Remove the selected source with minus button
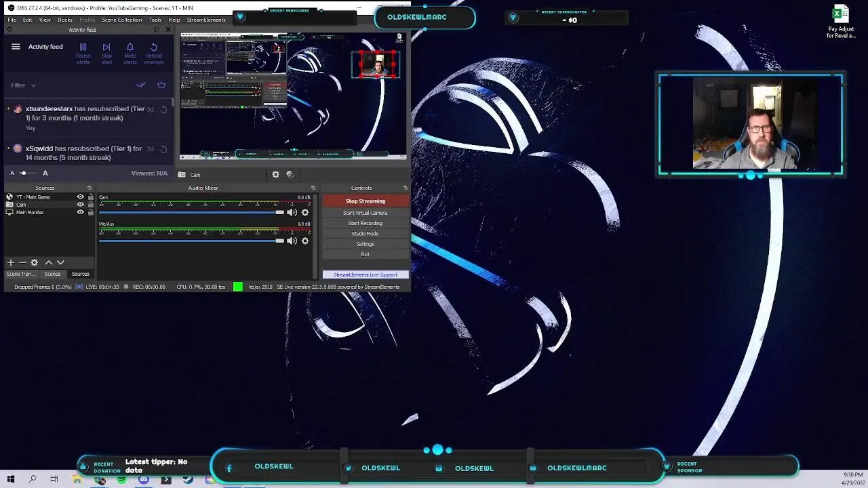868x488 pixels. point(22,262)
